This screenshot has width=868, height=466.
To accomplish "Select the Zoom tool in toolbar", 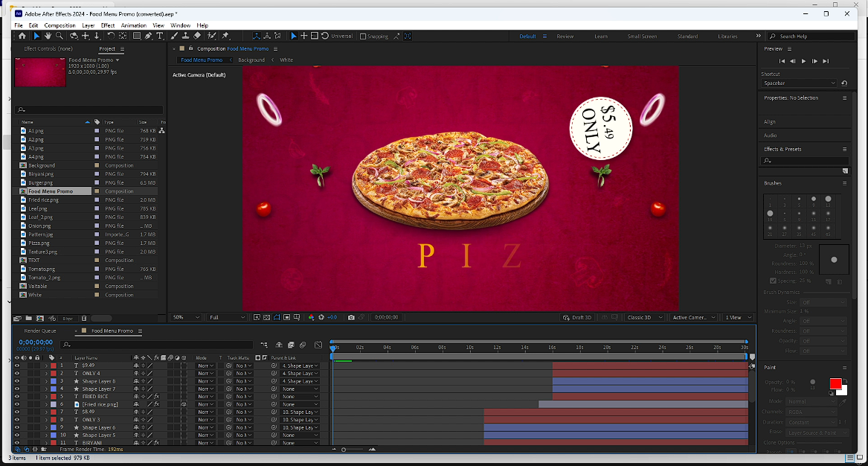I will 60,36.
